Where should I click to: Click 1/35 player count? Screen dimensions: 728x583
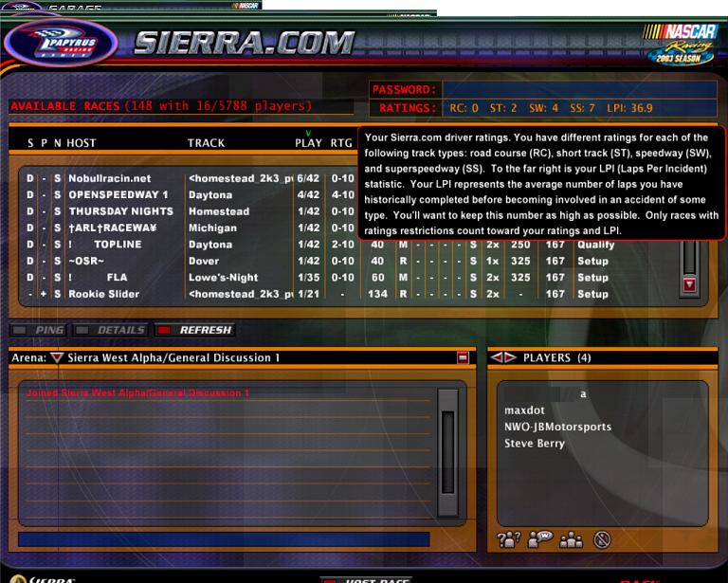pyautogui.click(x=308, y=277)
